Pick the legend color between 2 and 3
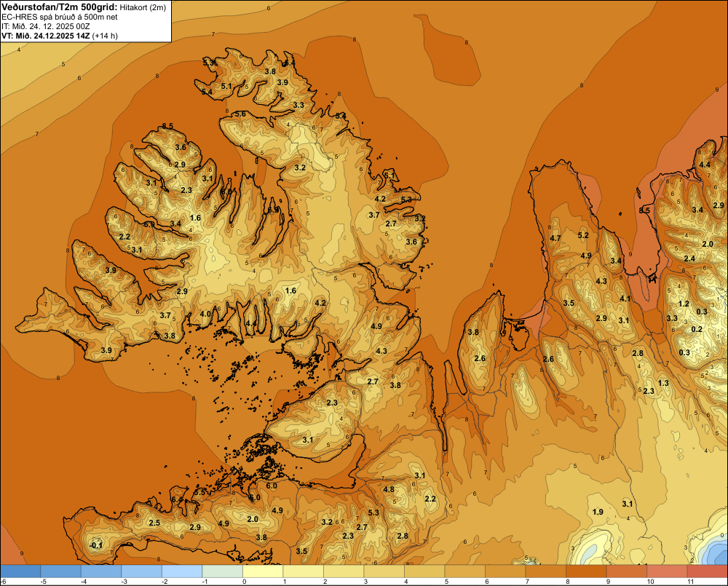728x586 pixels. 344,571
